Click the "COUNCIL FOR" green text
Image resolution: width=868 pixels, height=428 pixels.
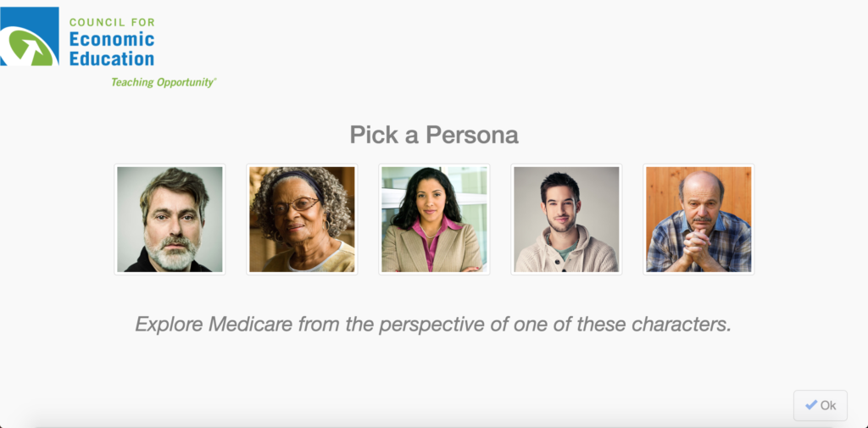(x=112, y=22)
